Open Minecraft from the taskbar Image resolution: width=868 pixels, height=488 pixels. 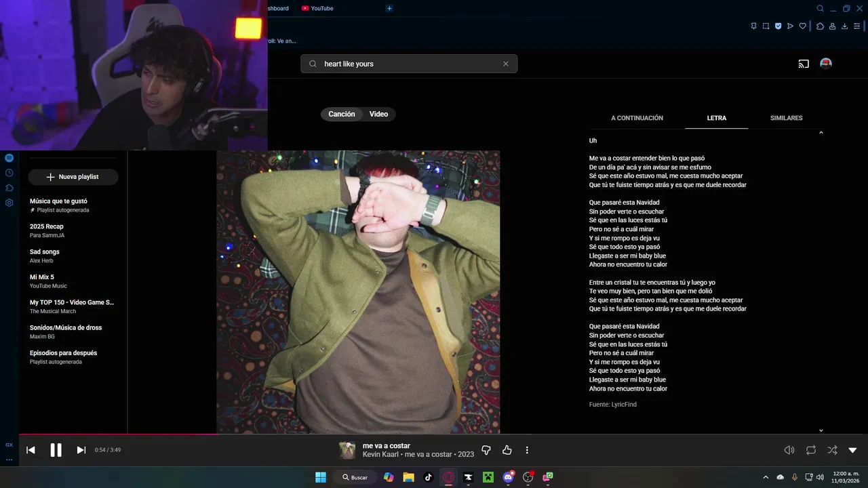tap(488, 477)
